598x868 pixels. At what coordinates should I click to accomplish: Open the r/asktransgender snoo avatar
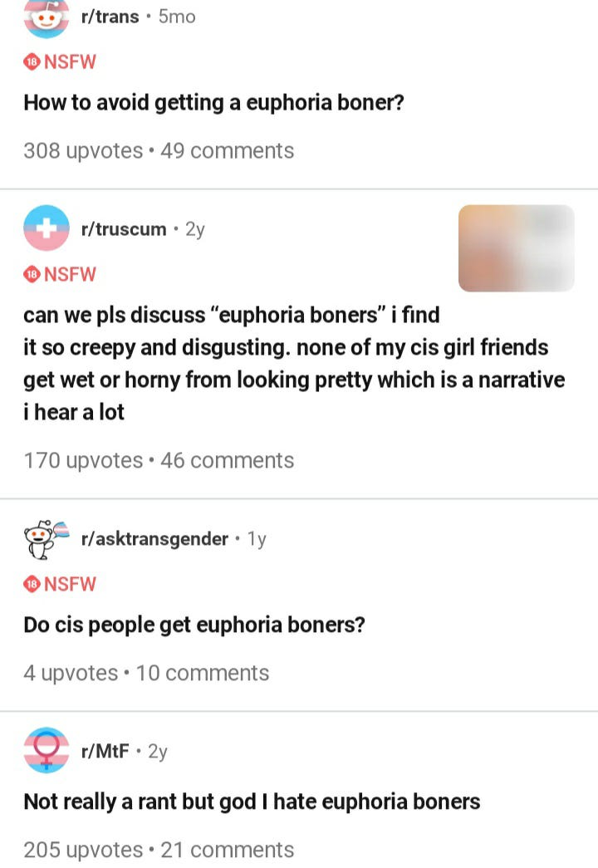pyautogui.click(x=47, y=538)
